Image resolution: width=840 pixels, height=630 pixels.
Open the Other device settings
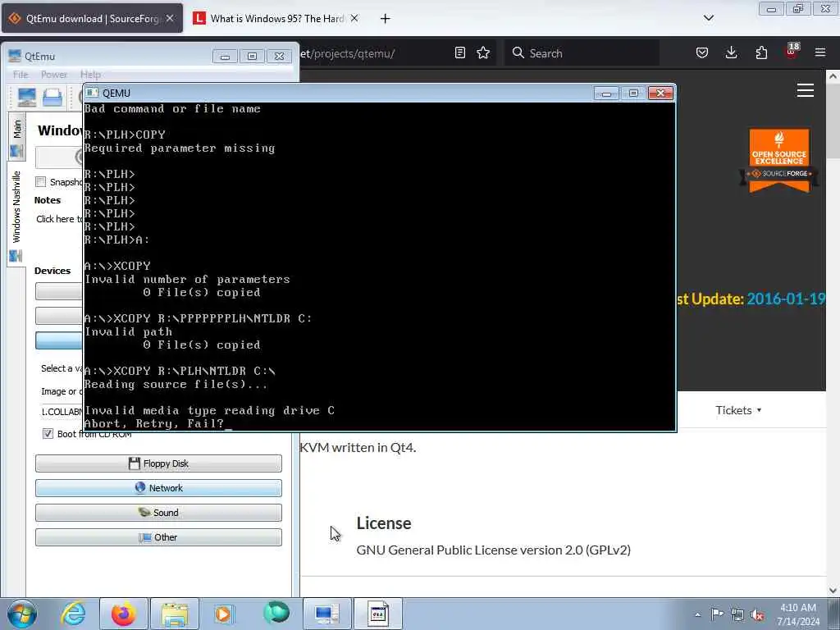(x=158, y=537)
